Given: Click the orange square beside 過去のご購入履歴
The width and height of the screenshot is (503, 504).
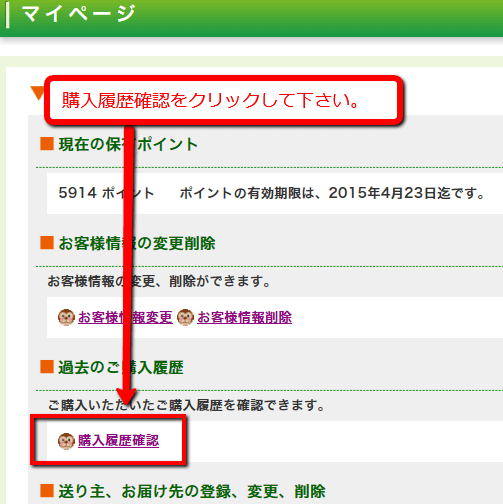Looking at the screenshot, I should point(47,367).
